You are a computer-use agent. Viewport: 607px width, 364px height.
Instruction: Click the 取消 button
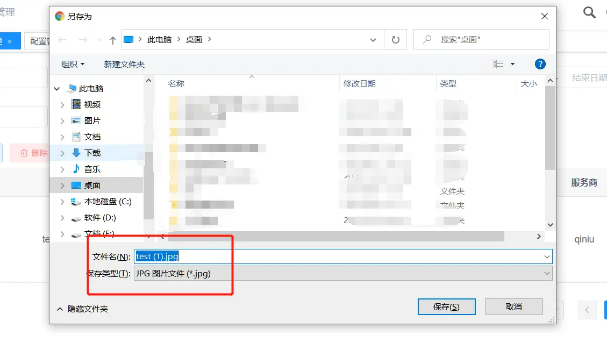pos(513,306)
